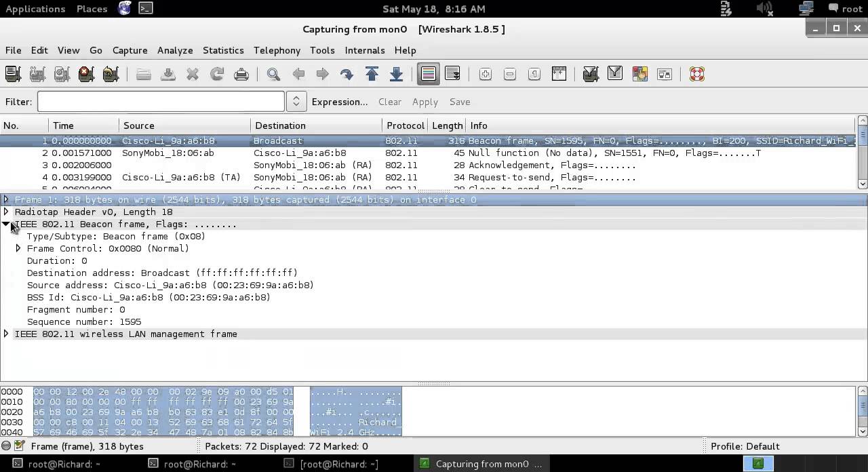Open the Telephony menu
Image resolution: width=868 pixels, height=472 pixels.
277,50
